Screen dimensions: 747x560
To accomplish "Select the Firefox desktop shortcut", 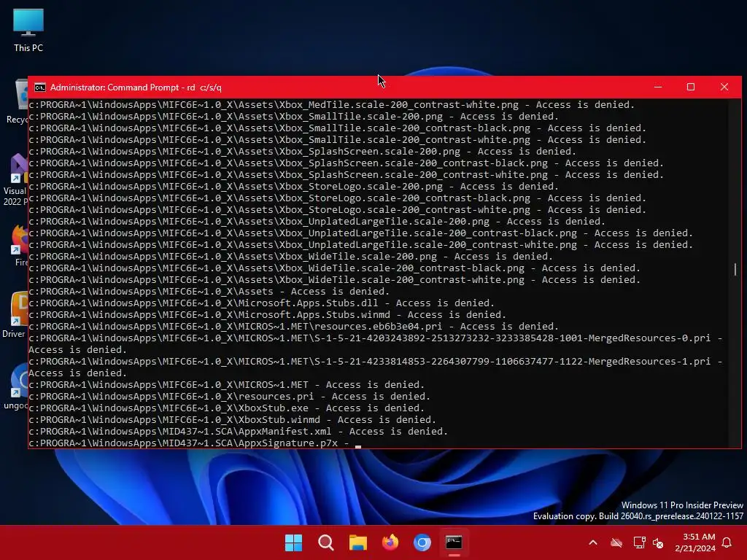I will 20,246.
